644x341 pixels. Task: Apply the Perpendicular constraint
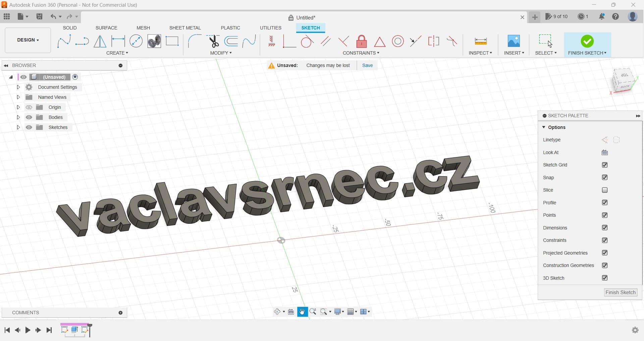343,41
